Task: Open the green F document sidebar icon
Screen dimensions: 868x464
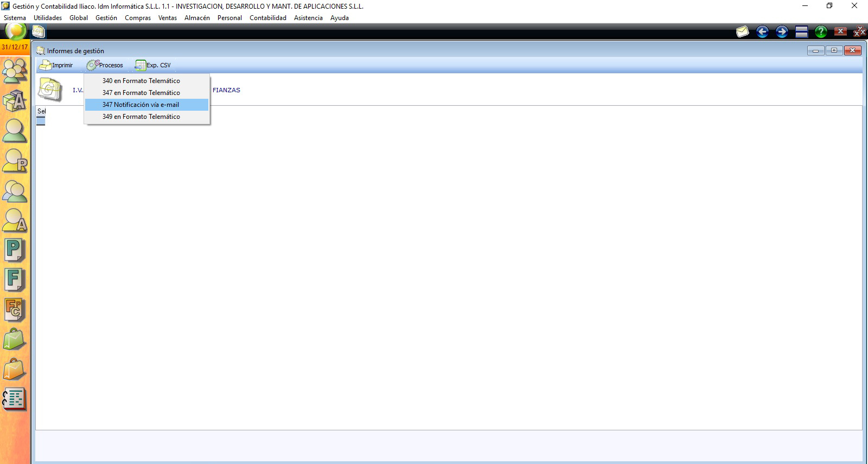Action: pyautogui.click(x=15, y=281)
